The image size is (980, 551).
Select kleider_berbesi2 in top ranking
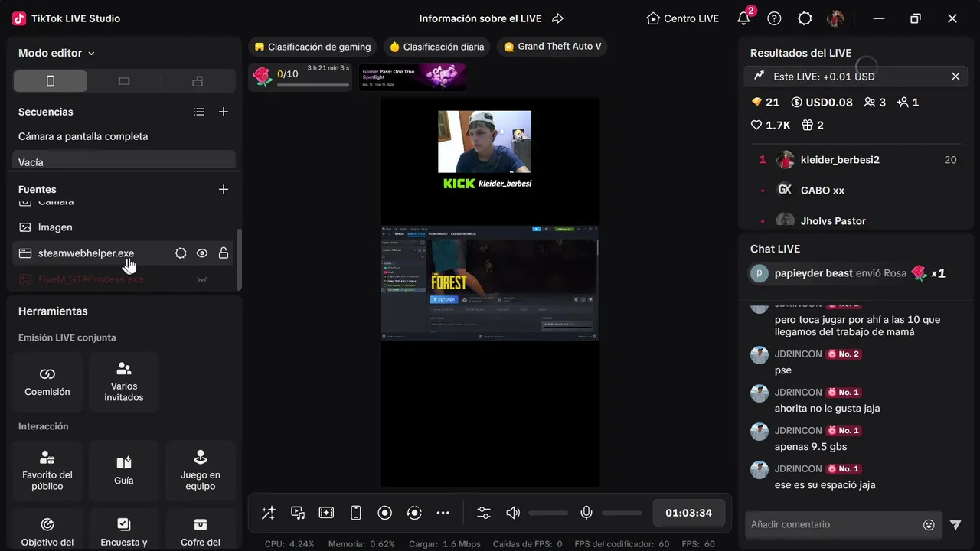click(x=857, y=160)
